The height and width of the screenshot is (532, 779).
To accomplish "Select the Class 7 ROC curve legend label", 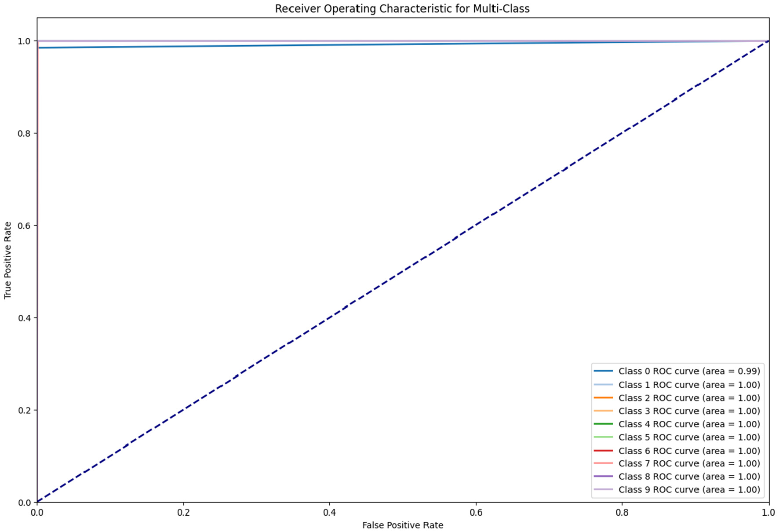I will [x=689, y=463].
